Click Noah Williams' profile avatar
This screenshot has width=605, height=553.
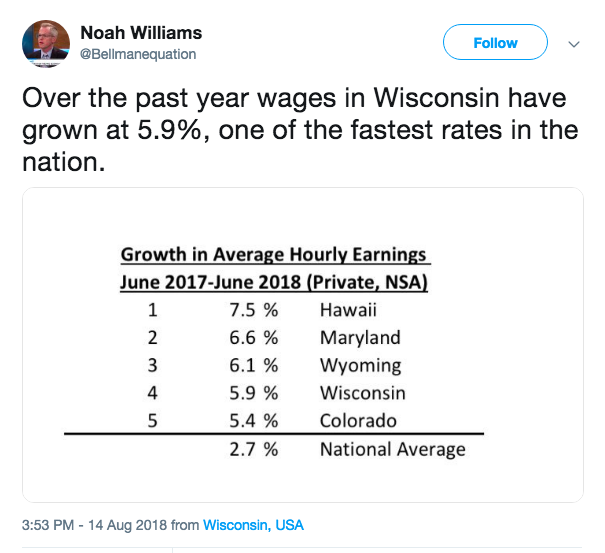[x=43, y=44]
